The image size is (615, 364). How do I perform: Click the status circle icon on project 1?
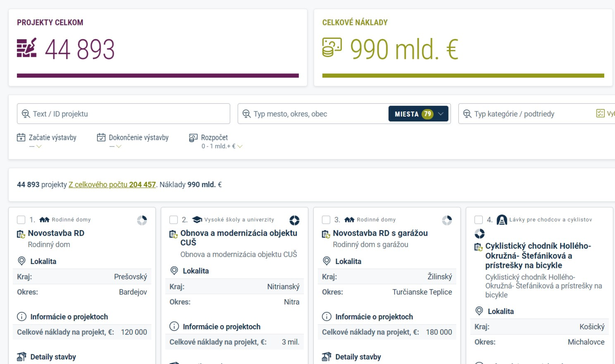[142, 220]
